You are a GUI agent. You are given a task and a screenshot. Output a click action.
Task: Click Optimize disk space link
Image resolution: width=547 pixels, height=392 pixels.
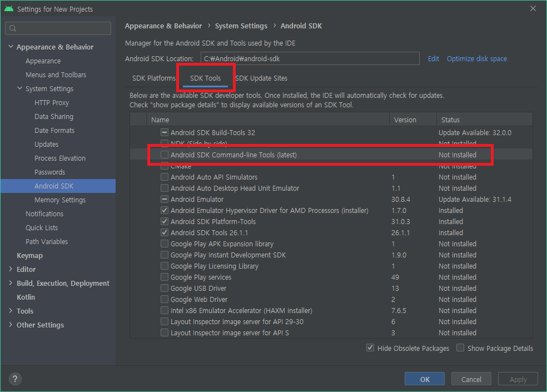click(x=476, y=58)
